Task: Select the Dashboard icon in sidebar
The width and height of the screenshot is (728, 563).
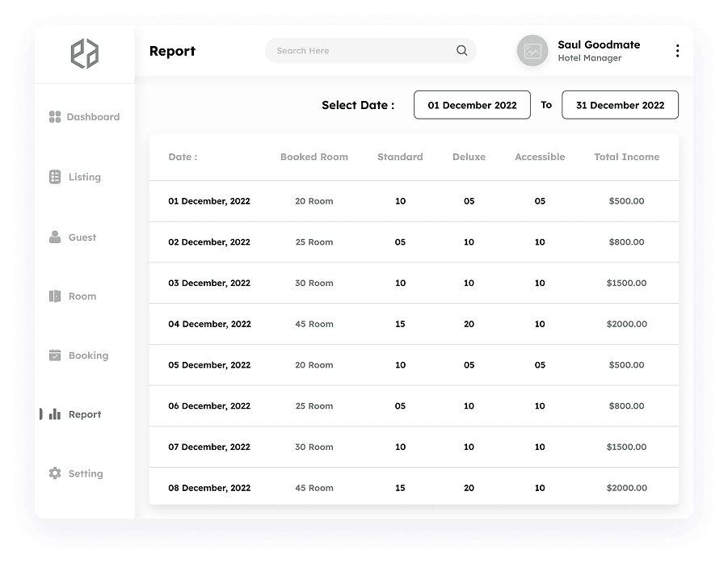Action: [54, 116]
